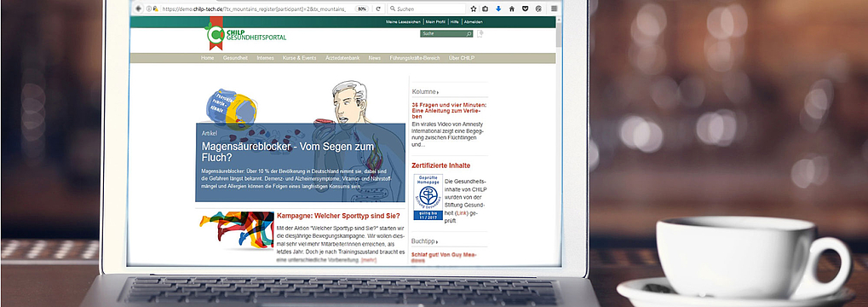
Task: Open the Firefox hamburger menu
Action: tap(555, 9)
